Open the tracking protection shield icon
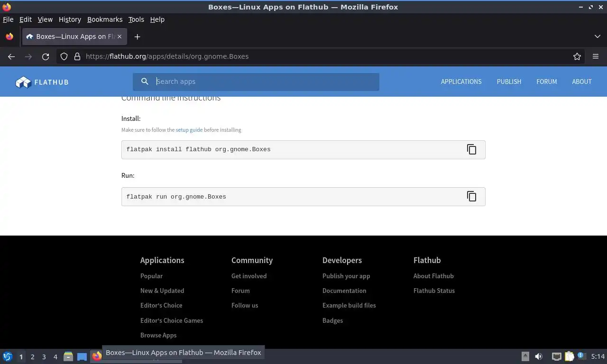Image resolution: width=607 pixels, height=364 pixels. click(x=64, y=56)
